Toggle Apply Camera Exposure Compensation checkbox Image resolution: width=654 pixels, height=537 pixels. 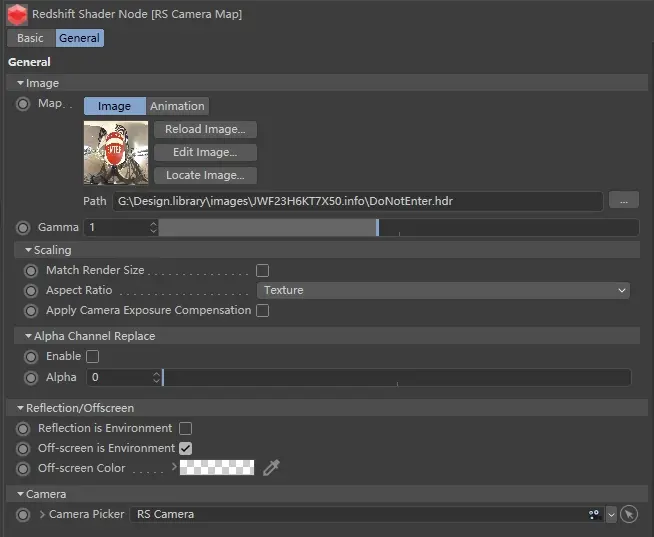click(x=263, y=310)
